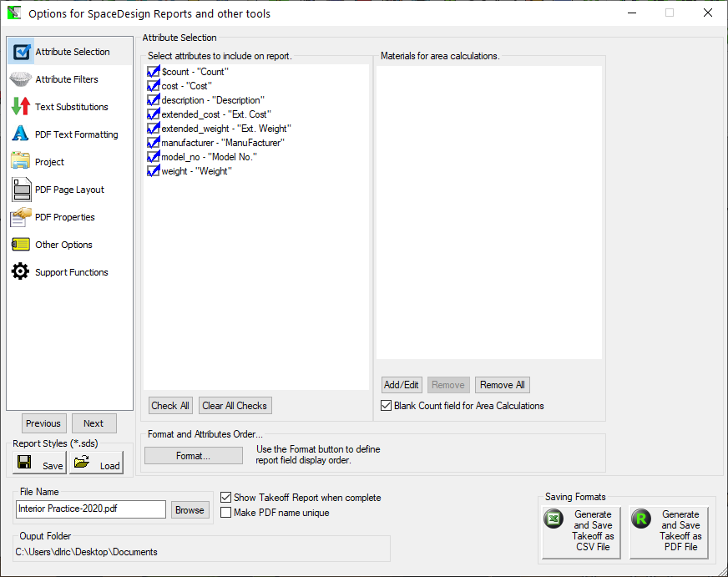Click Generate and Save Takeoff as CSV
Viewport: 728px width, 577px height.
point(581,531)
